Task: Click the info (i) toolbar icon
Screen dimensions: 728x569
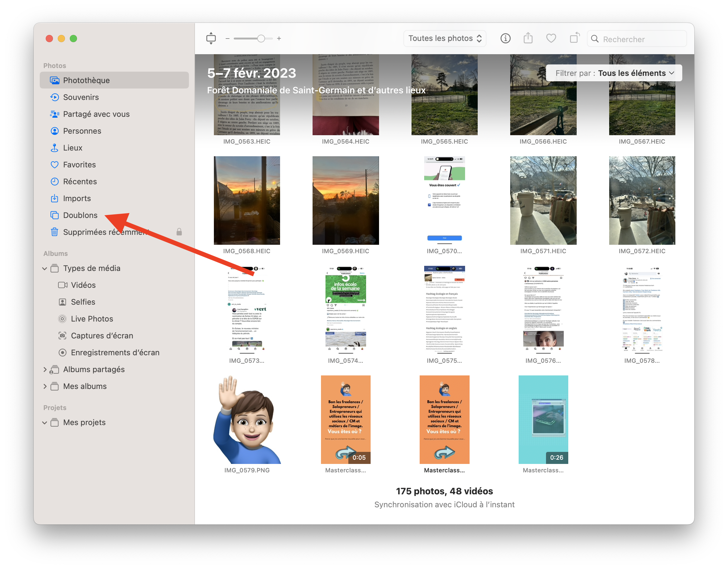Action: click(505, 38)
